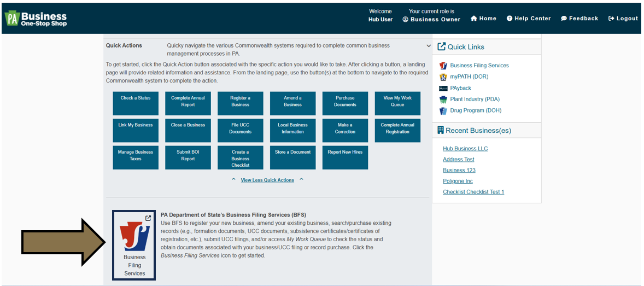This screenshot has width=644, height=286.
Task: Open the Home link in the header
Action: click(483, 19)
